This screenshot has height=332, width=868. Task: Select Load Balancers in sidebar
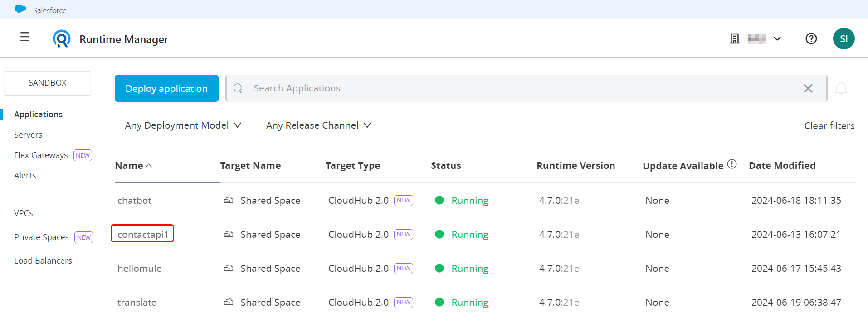click(43, 261)
